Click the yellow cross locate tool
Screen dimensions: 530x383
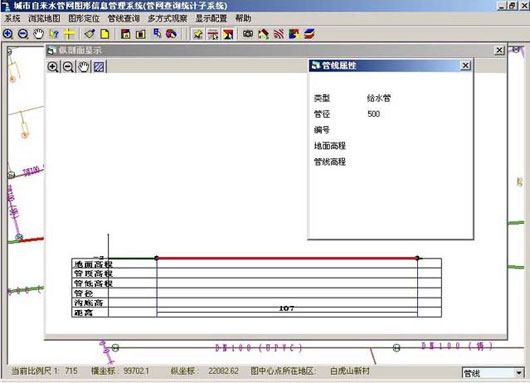click(69, 34)
